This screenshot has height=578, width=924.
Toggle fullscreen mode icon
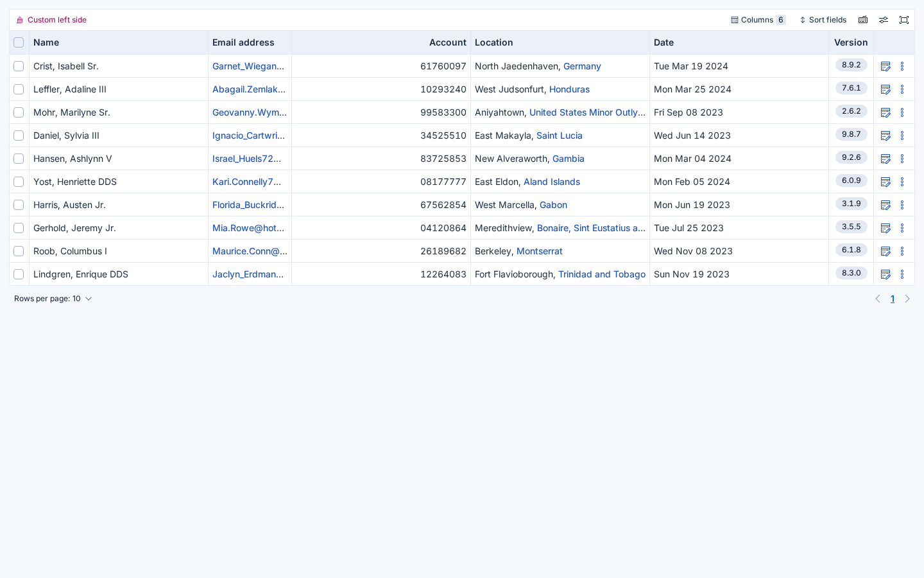coord(904,20)
